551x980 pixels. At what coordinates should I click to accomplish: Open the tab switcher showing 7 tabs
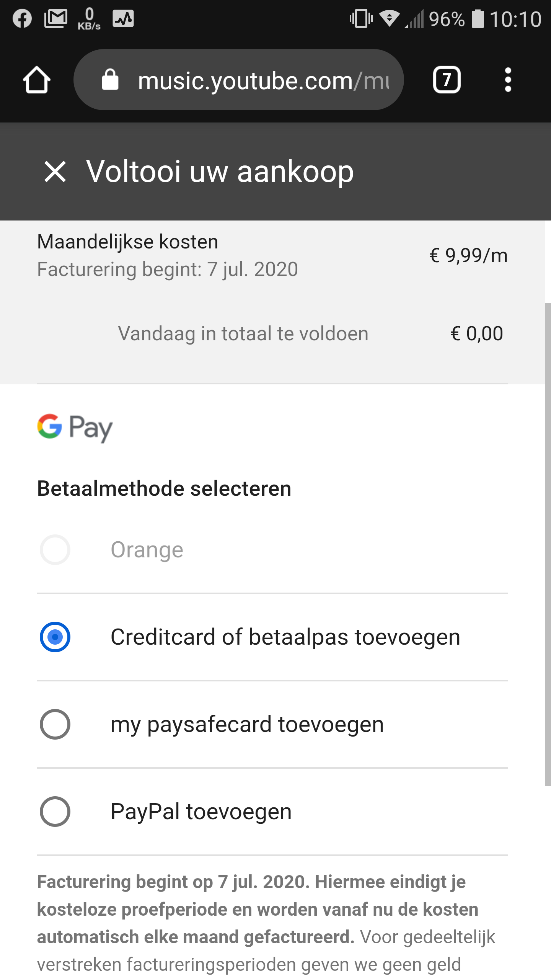click(x=447, y=80)
